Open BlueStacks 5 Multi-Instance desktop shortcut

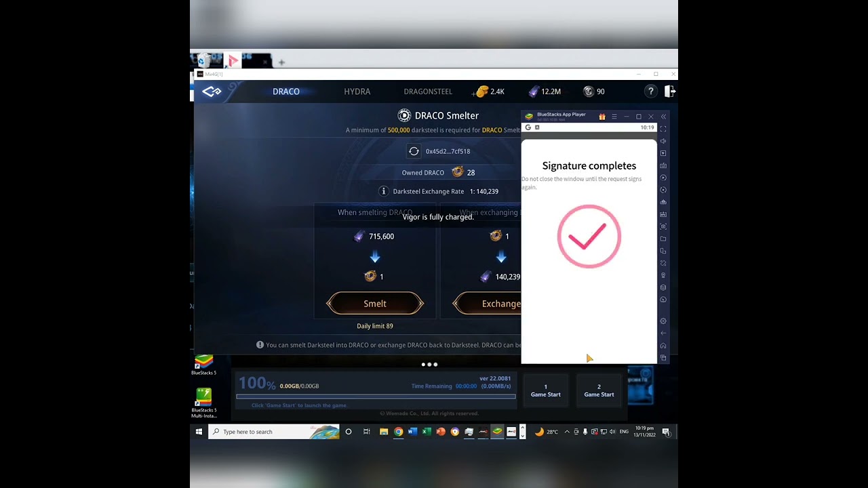tap(203, 403)
